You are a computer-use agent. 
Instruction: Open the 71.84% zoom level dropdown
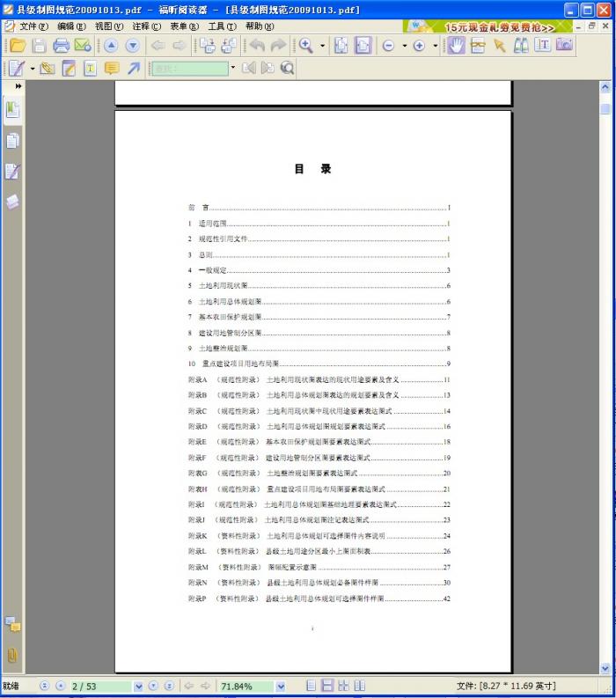(281, 686)
